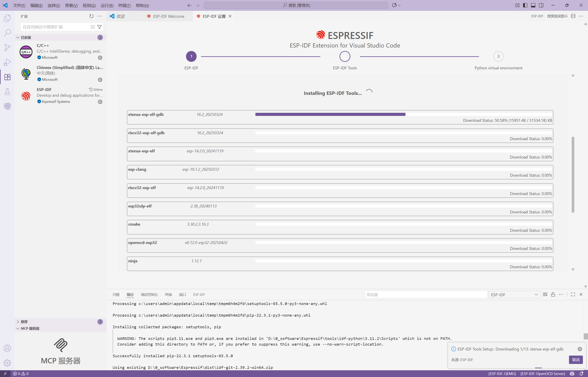Viewport: 588px width, 377px height.
Task: Open the Run and Debug view icon
Action: [x=7, y=62]
